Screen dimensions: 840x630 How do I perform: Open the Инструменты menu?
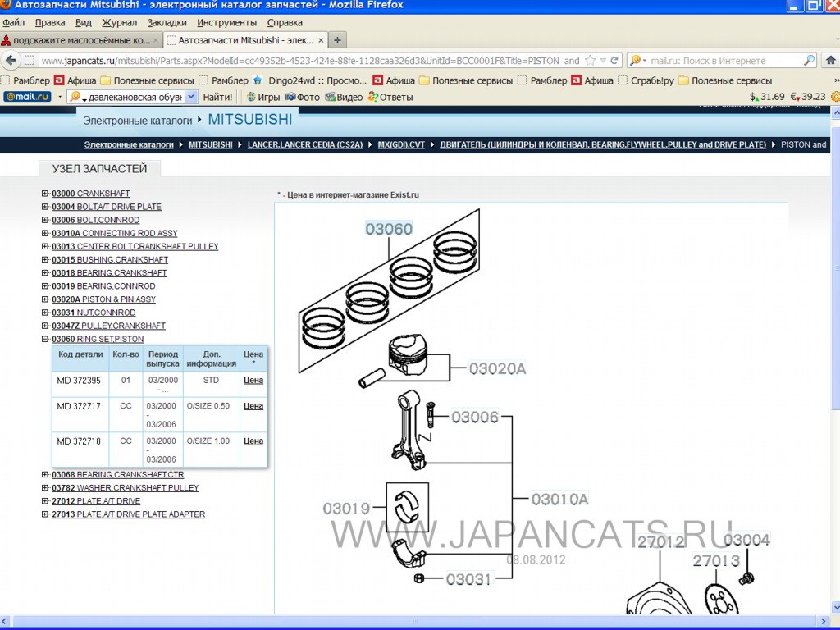pyautogui.click(x=226, y=22)
